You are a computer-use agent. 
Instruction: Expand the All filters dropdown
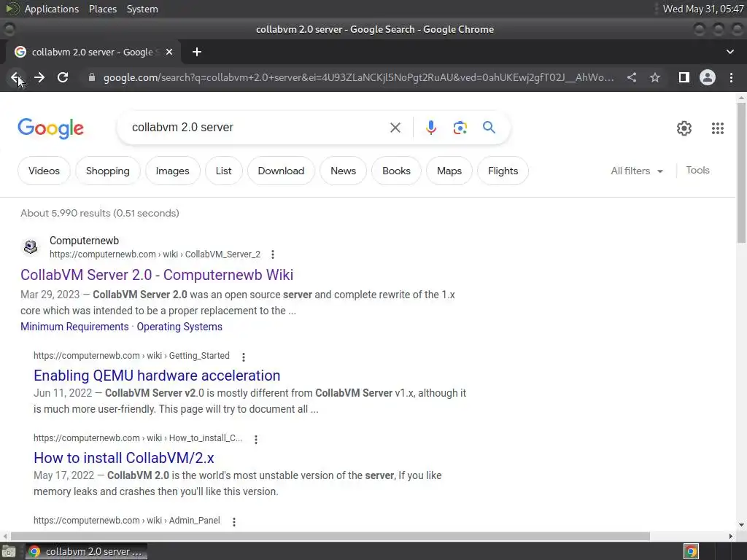click(637, 171)
